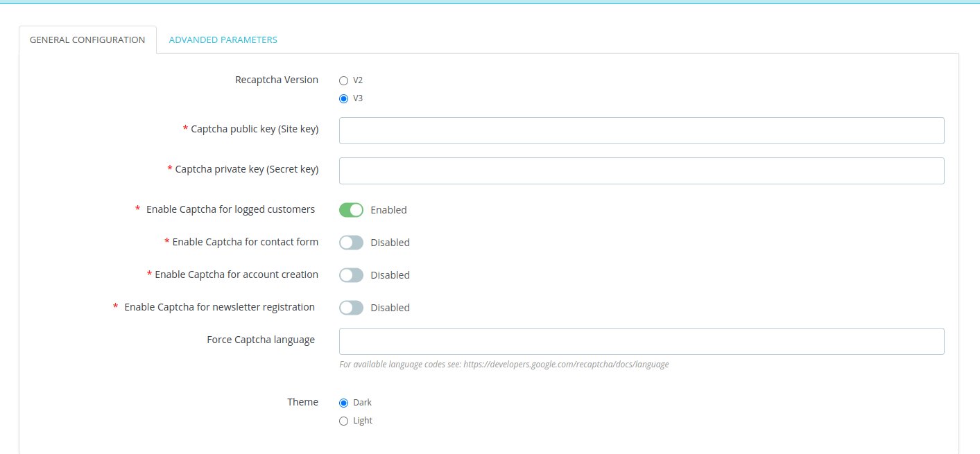
Task: Click the language codes help text
Action: coord(504,364)
